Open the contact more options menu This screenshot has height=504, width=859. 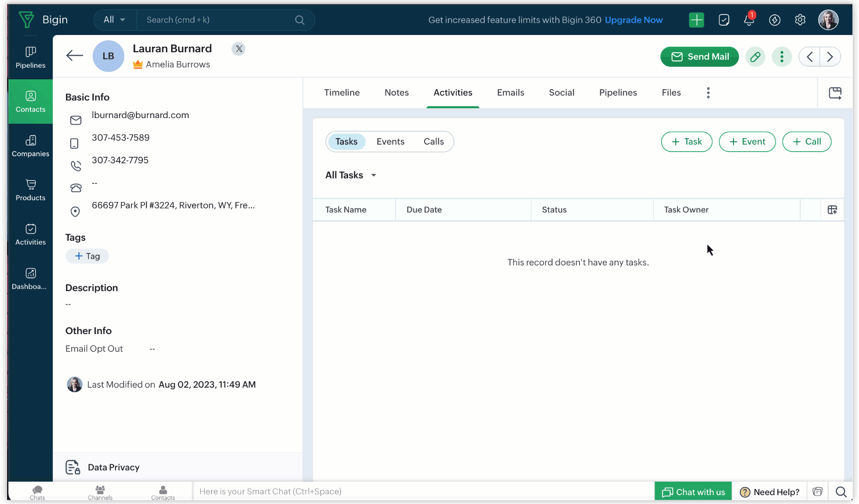(782, 57)
